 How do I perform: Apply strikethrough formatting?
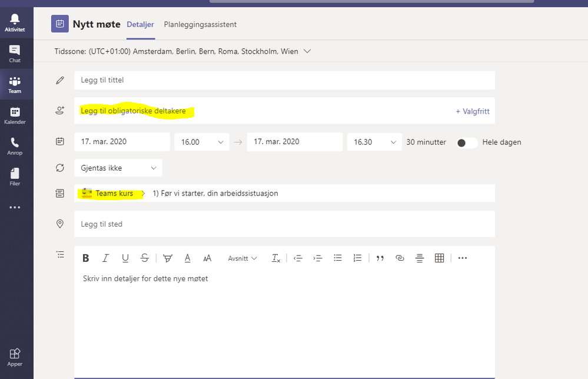(x=145, y=258)
